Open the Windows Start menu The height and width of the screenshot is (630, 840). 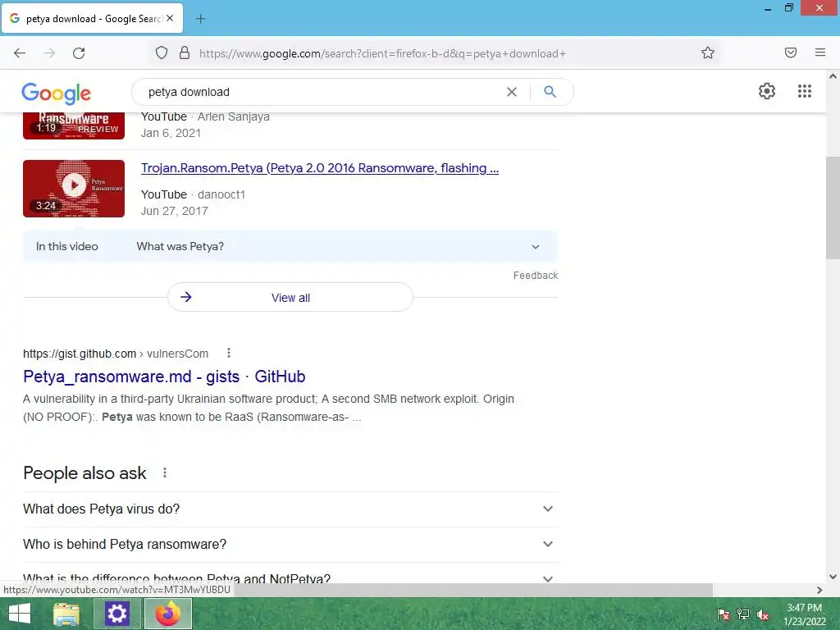tap(20, 614)
